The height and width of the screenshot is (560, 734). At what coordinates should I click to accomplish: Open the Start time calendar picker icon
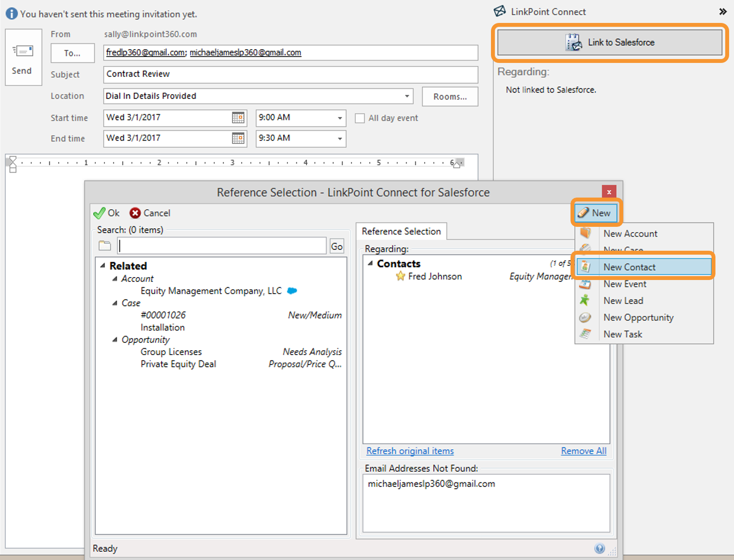coord(238,118)
